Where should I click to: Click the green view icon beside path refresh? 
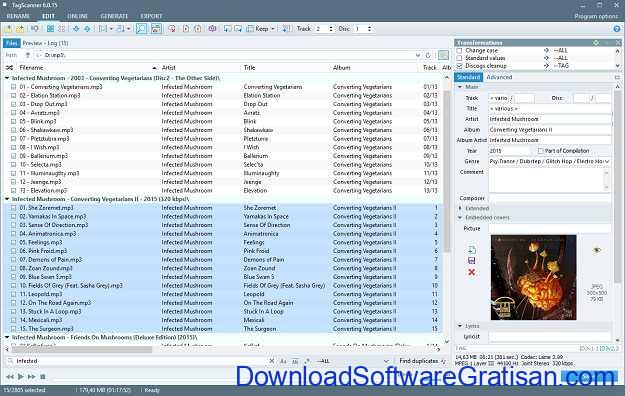point(443,55)
